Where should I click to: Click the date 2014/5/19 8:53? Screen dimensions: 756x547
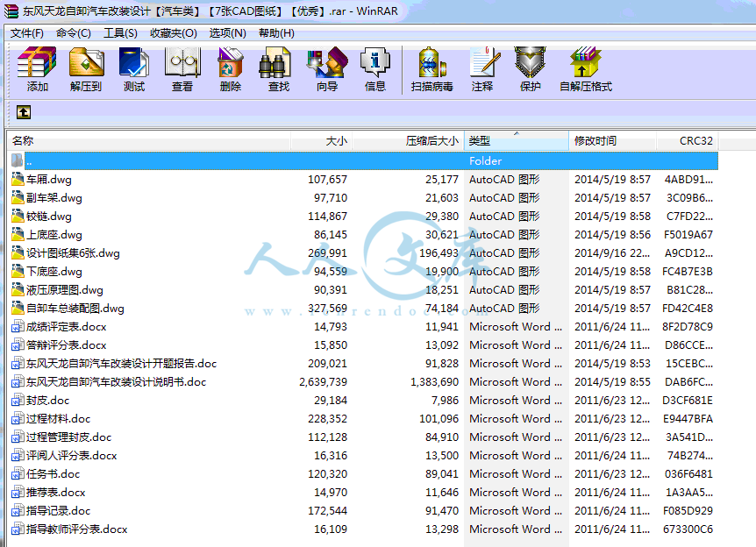click(612, 364)
